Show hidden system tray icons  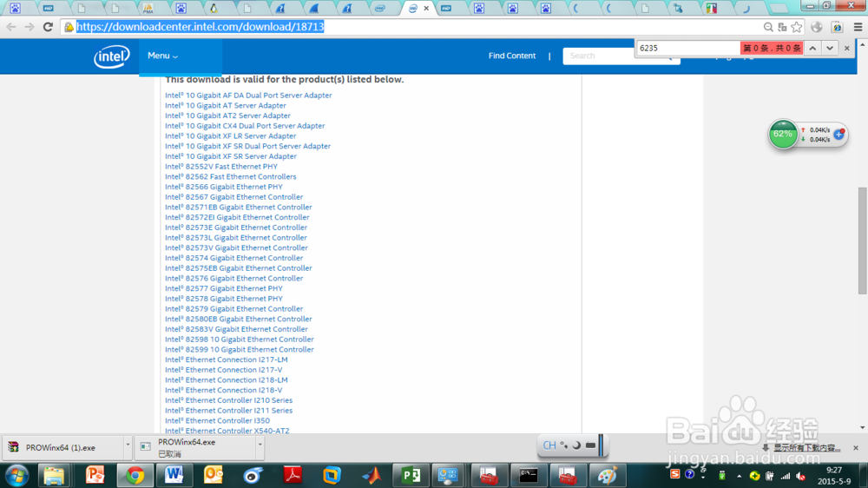(739, 477)
